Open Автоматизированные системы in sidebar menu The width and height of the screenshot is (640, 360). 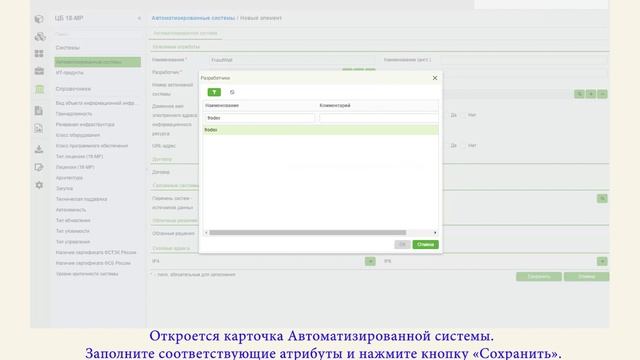coord(98,62)
